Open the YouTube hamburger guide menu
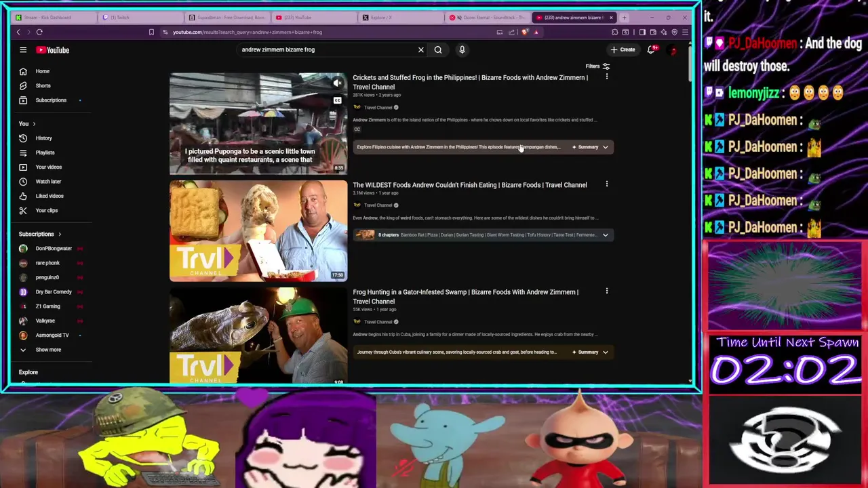This screenshot has width=868, height=488. click(23, 49)
